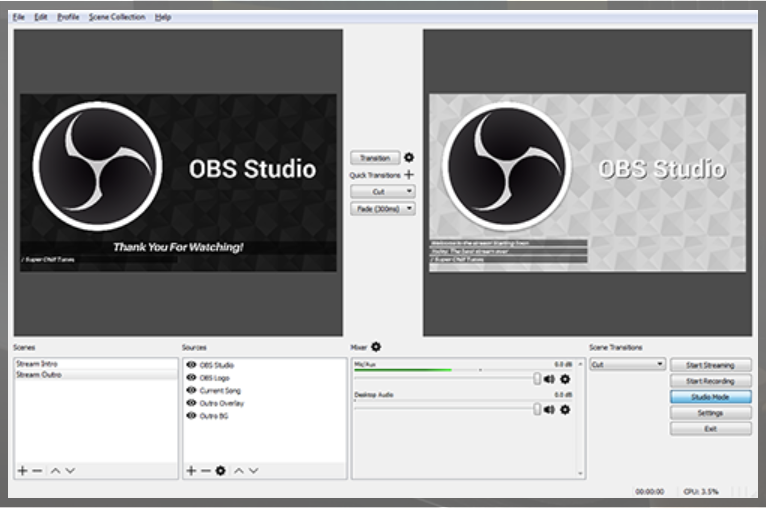Add a new scene with plus icon
This screenshot has height=508, width=766.
(22, 470)
